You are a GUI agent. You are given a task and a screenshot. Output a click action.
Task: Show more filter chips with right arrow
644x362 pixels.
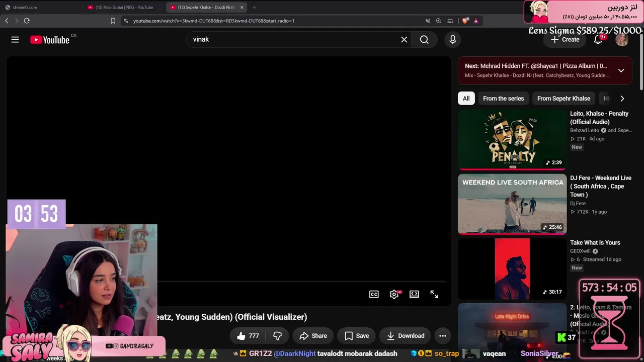[622, 99]
